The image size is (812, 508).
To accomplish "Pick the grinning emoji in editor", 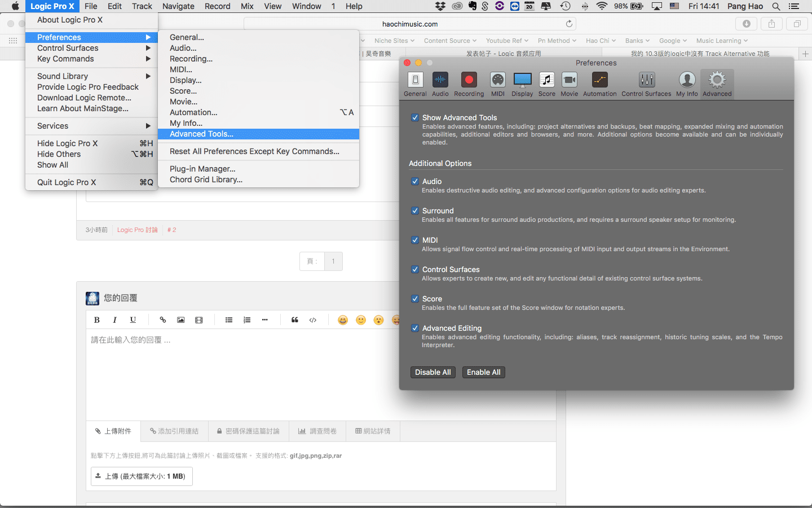I will [x=343, y=320].
